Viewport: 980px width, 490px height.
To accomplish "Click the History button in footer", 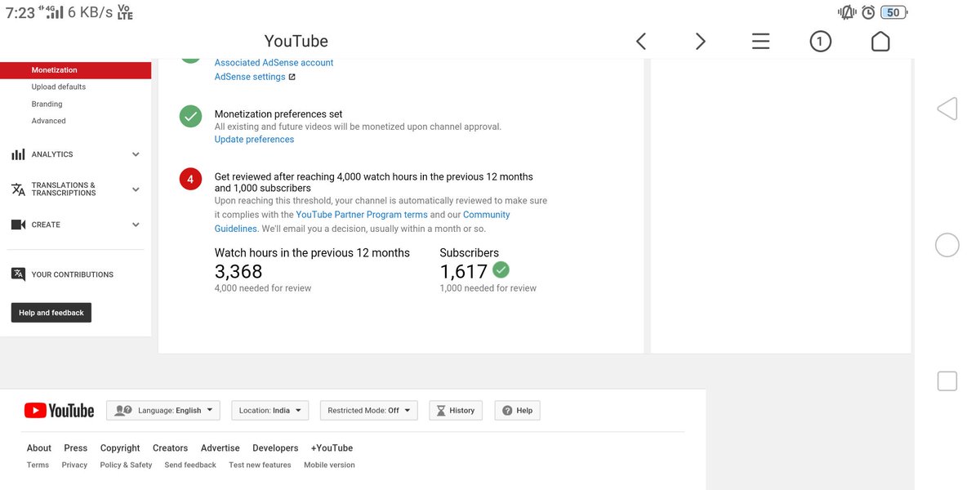I will point(456,410).
